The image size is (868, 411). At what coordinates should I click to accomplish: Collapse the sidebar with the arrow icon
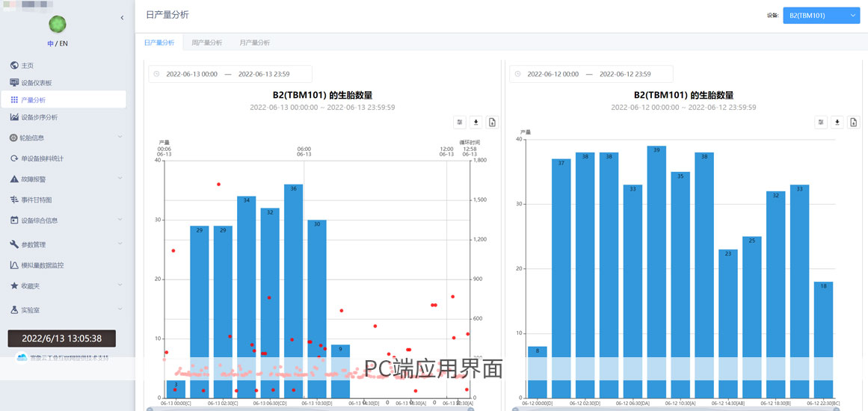click(x=122, y=18)
